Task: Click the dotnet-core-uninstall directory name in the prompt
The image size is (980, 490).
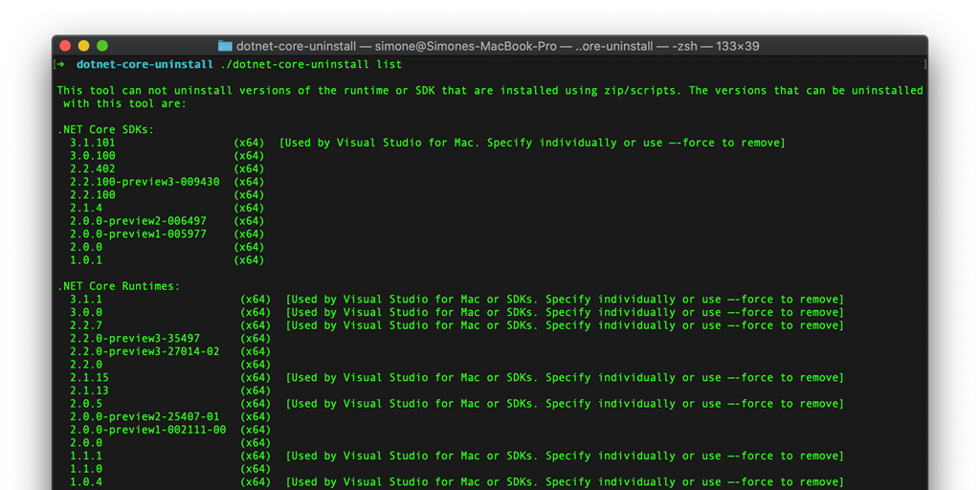Action: (145, 65)
